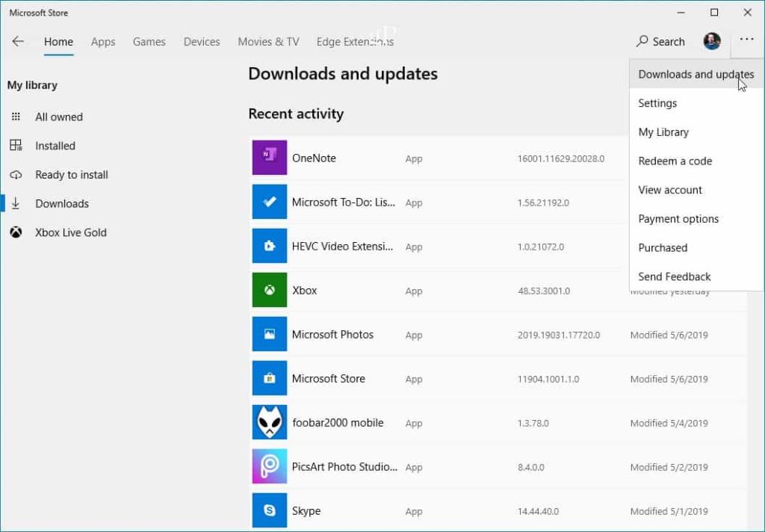Click the PicsArt Photo Studio... name

point(344,466)
